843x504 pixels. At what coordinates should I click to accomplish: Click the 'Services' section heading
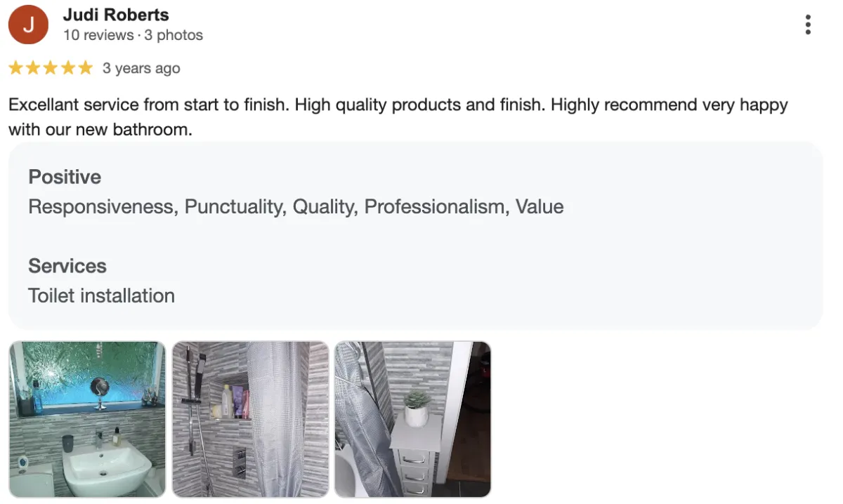[67, 266]
